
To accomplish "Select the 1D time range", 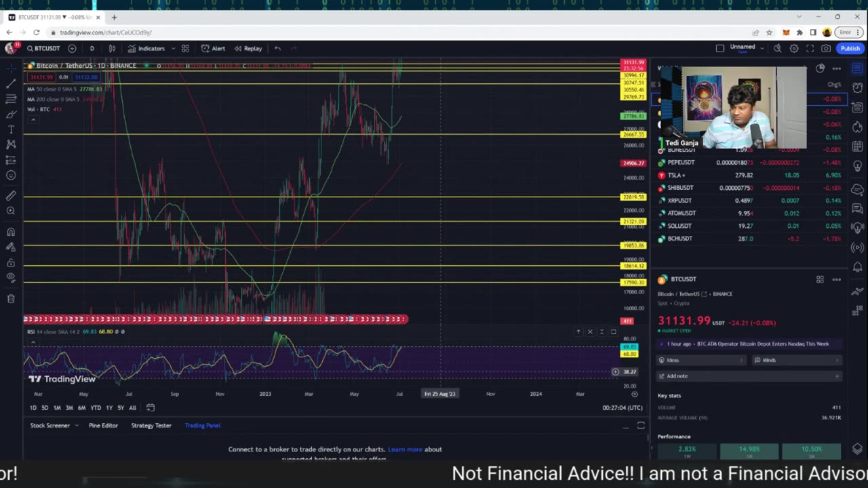I will (33, 407).
